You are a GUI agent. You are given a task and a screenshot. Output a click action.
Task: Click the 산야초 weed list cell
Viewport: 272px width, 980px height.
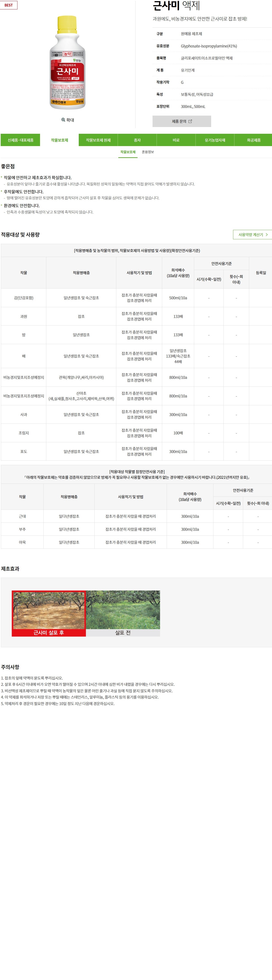[x=81, y=396]
